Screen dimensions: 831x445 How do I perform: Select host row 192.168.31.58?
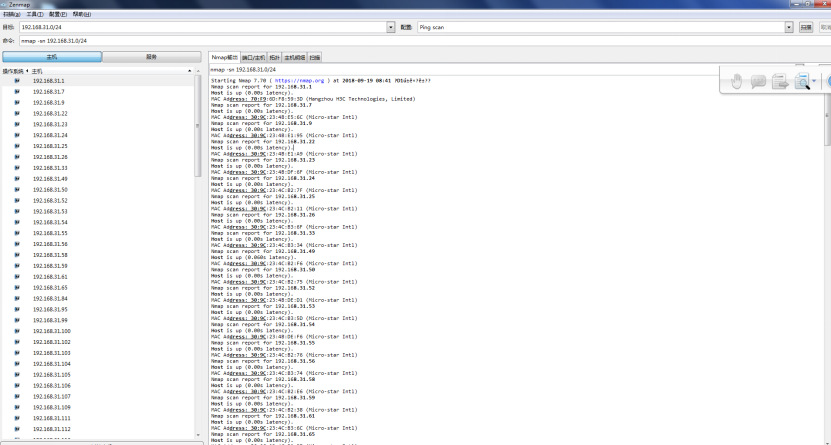pos(98,255)
